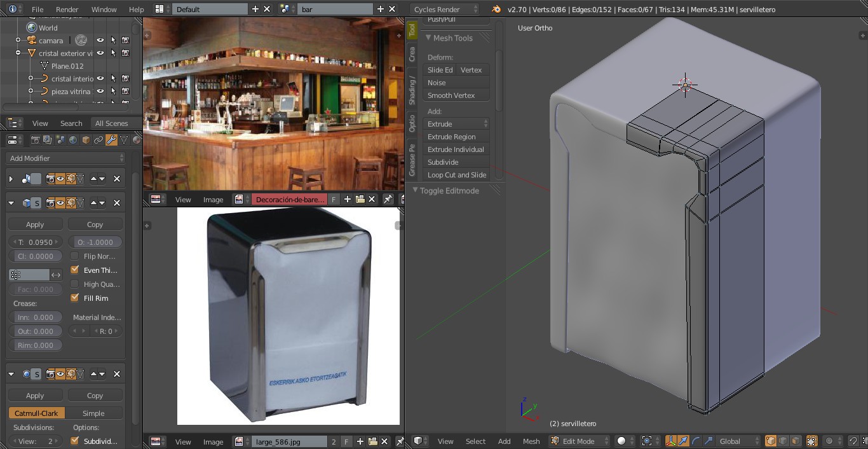Click the Subdivide mesh tool button
This screenshot has height=449, width=868.
pyautogui.click(x=457, y=162)
